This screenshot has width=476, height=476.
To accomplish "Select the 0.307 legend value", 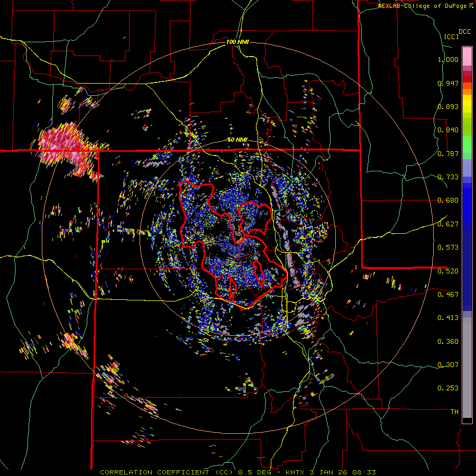I will click(448, 365).
